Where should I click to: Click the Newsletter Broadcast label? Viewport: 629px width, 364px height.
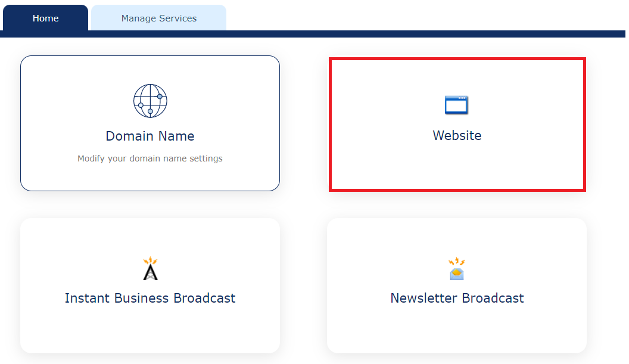coord(456,298)
